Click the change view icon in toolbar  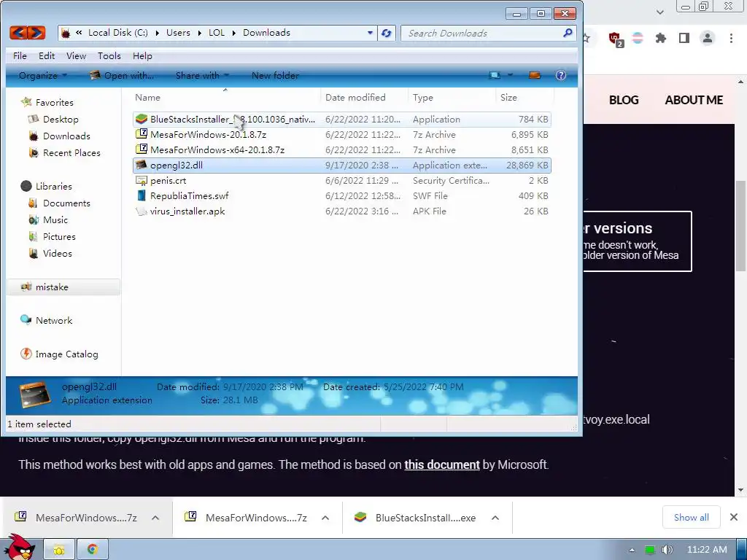coord(495,75)
